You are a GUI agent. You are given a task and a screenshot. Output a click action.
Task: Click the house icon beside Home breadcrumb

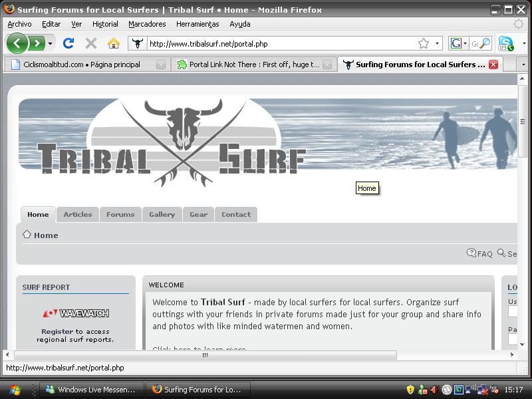point(27,235)
